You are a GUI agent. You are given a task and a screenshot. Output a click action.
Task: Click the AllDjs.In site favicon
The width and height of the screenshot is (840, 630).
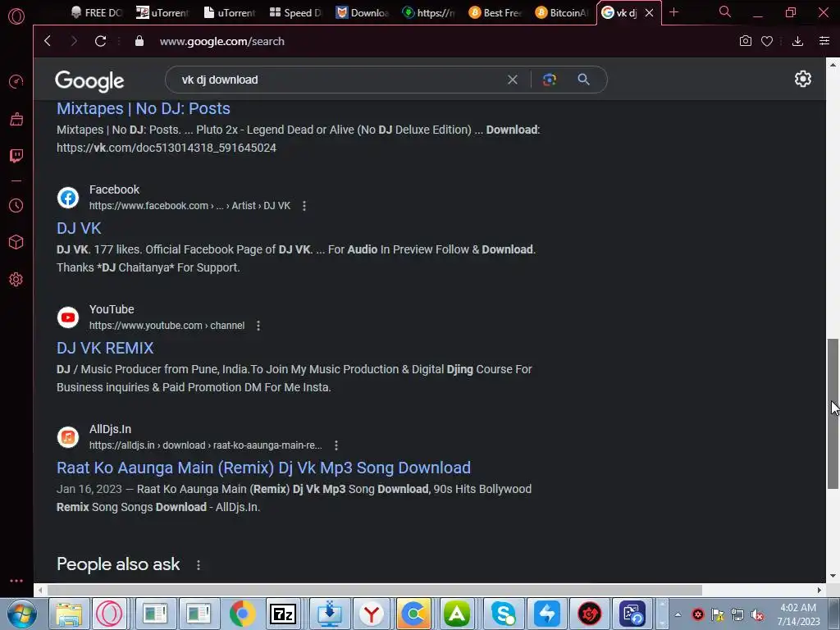tap(68, 438)
